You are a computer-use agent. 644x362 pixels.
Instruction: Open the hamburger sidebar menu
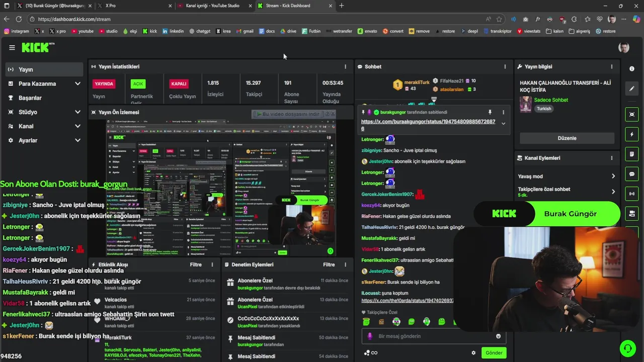(12, 47)
